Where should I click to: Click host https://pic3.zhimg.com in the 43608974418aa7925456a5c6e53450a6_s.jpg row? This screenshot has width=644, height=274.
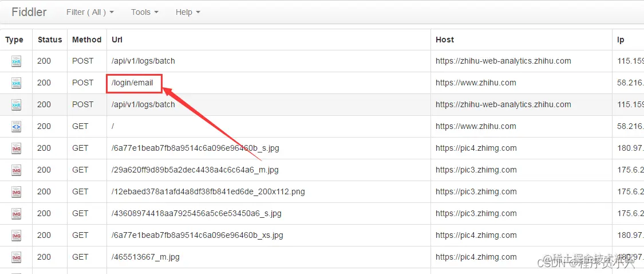(x=476, y=213)
